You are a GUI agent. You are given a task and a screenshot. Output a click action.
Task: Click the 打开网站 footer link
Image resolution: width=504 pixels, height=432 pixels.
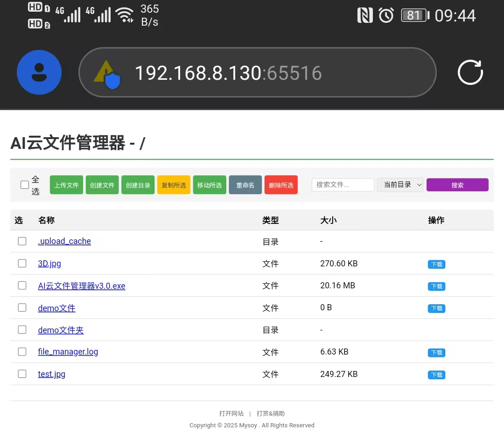[x=231, y=413]
